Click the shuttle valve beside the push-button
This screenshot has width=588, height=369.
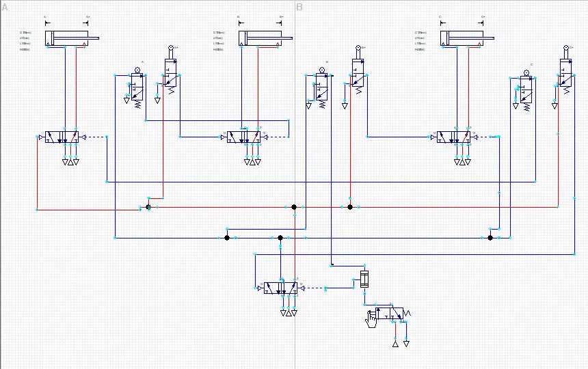pyautogui.click(x=364, y=279)
